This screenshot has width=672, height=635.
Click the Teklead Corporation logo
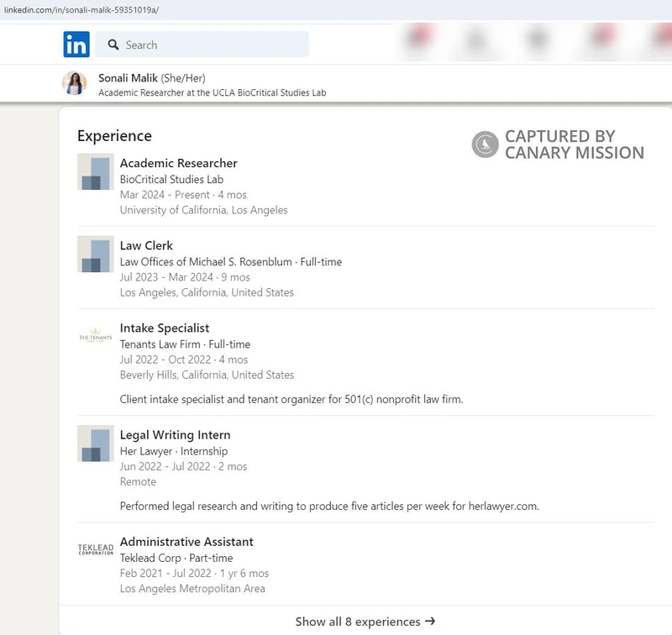click(x=96, y=549)
